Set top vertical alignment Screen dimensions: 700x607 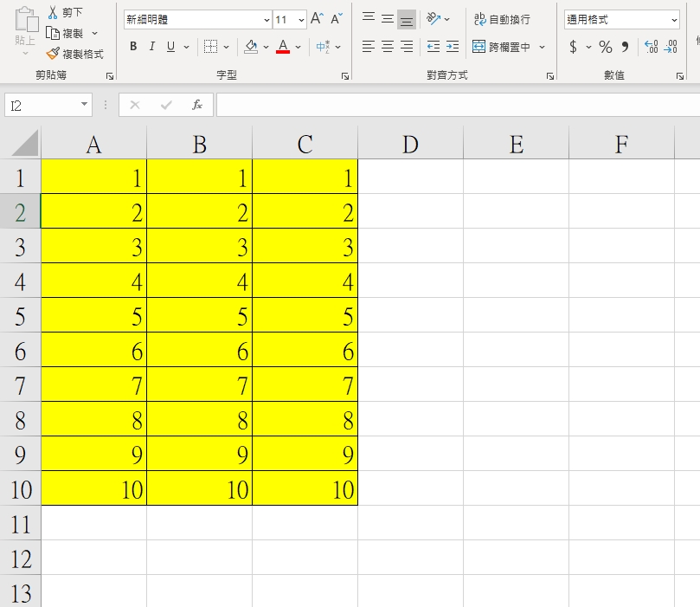tap(369, 18)
